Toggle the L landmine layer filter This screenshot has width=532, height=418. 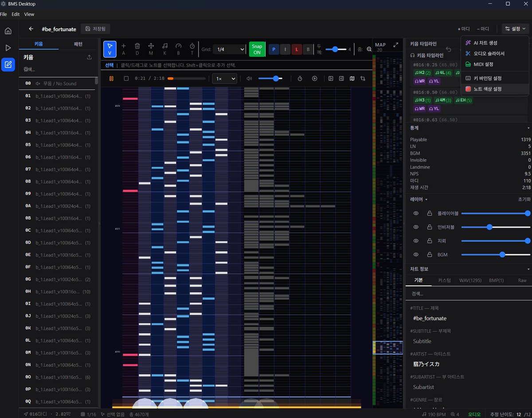(x=297, y=49)
